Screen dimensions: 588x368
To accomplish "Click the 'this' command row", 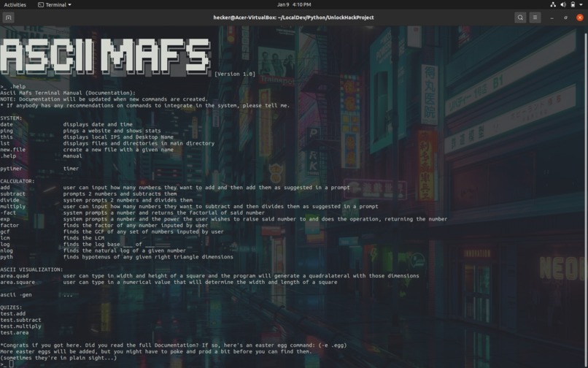I will [87, 137].
